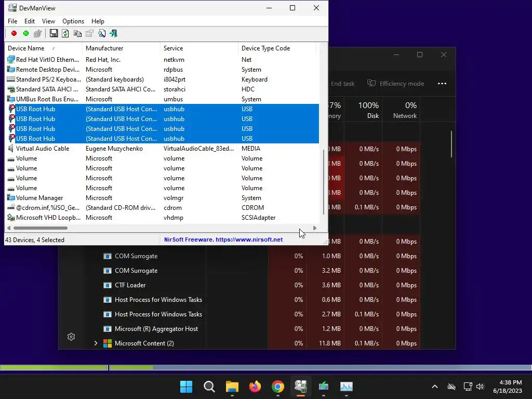This screenshot has height=399, width=532.
Task: Click the Standard PS/2 Keyboard row icon
Action: (11, 79)
